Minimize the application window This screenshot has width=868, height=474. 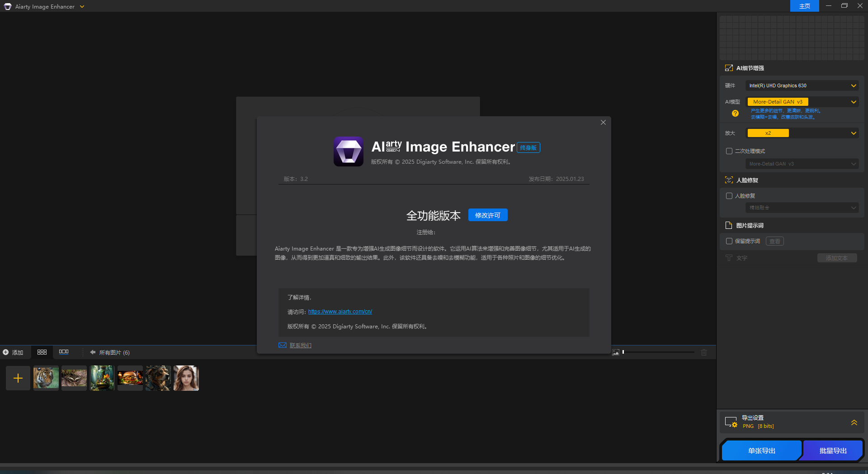[829, 6]
